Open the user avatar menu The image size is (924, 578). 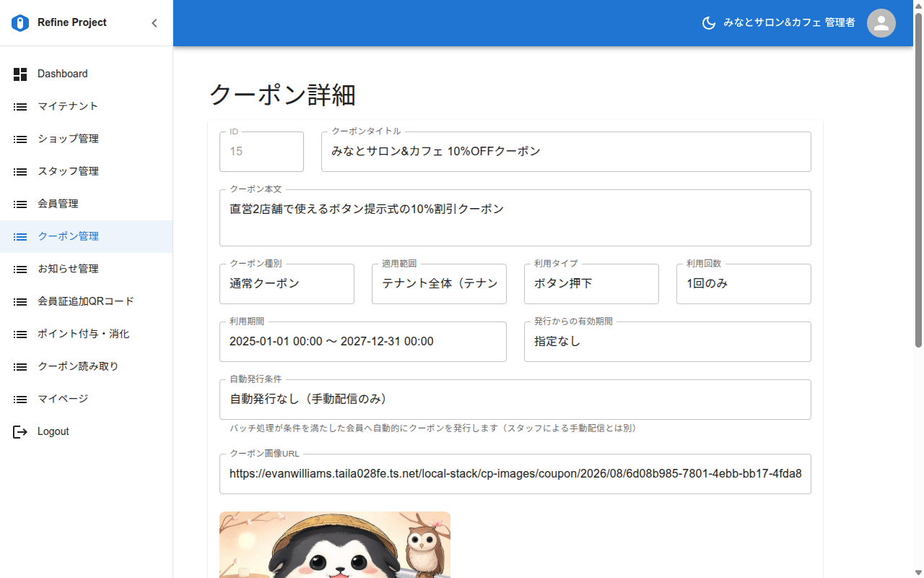coord(881,23)
